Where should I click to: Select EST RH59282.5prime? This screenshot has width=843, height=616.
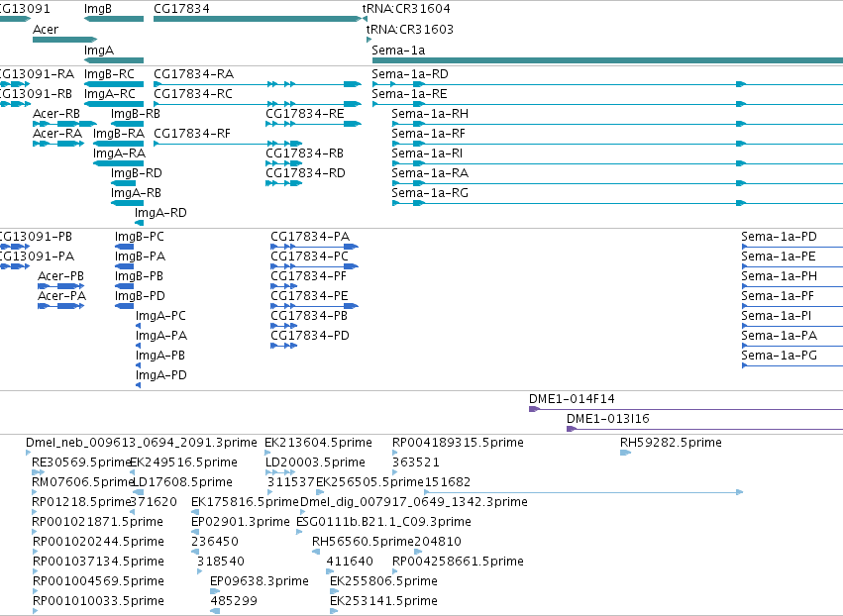click(625, 453)
